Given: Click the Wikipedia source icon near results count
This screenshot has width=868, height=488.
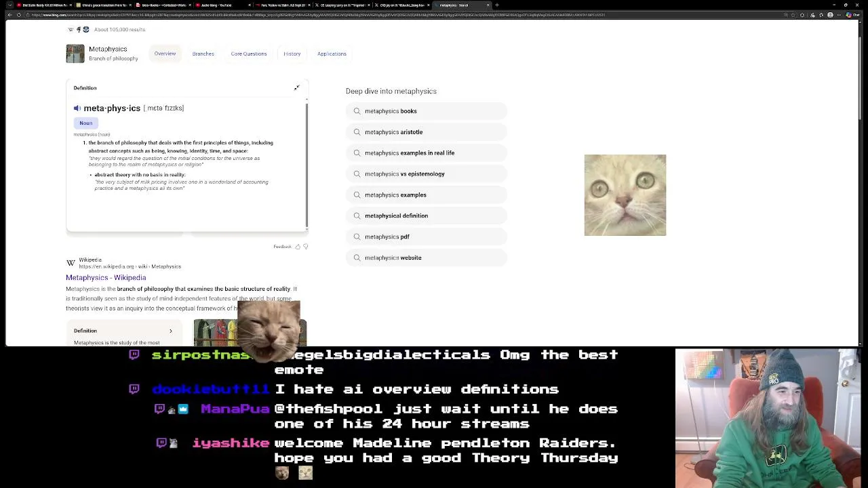Looking at the screenshot, I should click(x=71, y=29).
